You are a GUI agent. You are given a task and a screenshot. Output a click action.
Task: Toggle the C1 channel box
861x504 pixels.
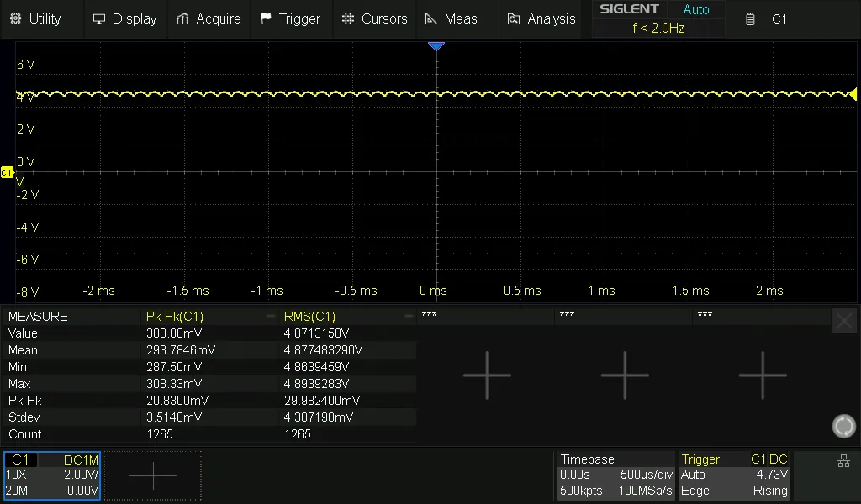[x=52, y=475]
